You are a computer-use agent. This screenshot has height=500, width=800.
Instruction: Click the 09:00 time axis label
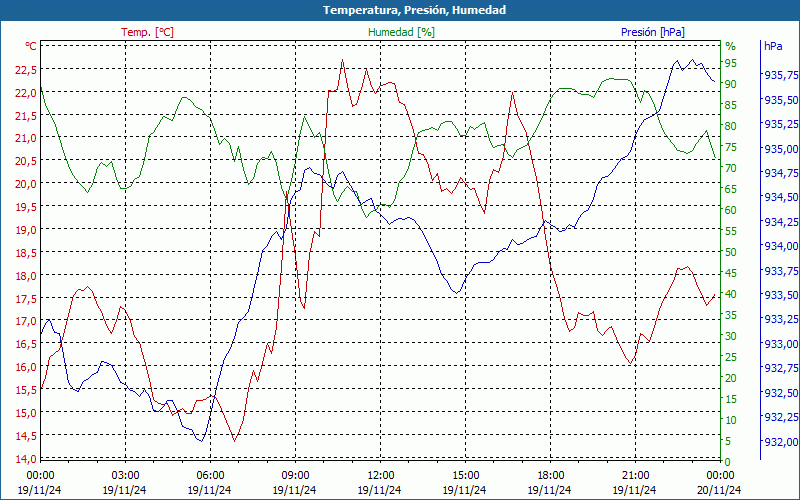[x=295, y=476]
